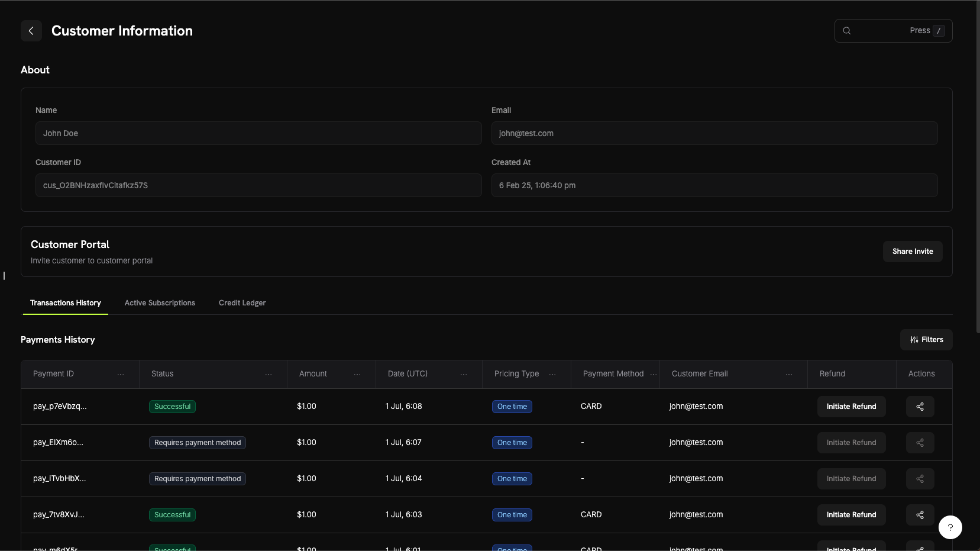Click the back navigation arrow
Viewport: 980px width, 551px height.
pos(31,30)
